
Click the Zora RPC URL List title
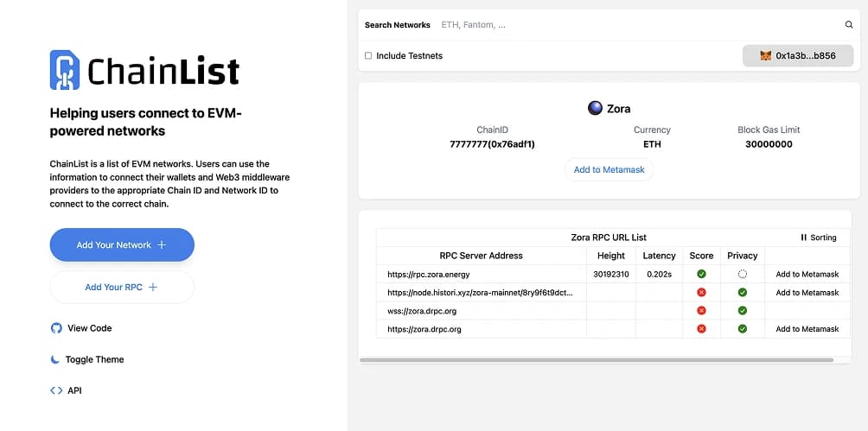pyautogui.click(x=609, y=238)
